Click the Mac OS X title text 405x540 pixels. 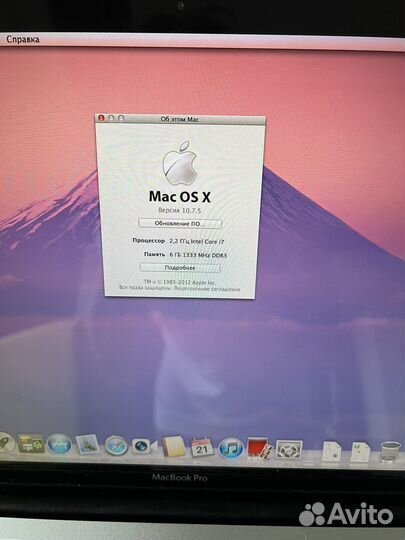[x=179, y=197]
